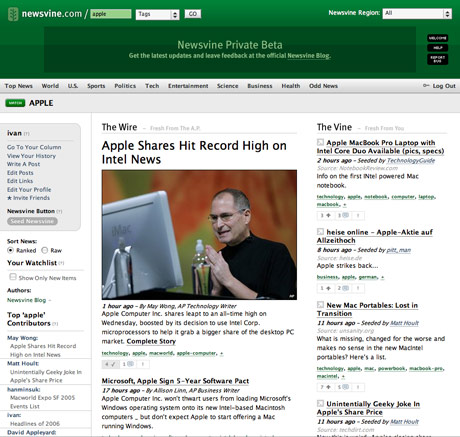
Task: Open the Tags dropdown next to search
Action: [x=157, y=14]
